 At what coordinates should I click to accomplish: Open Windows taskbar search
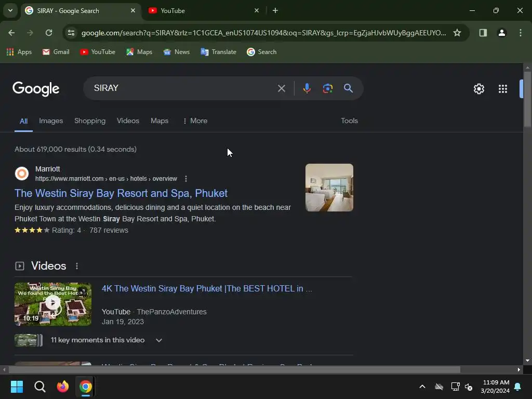39,387
